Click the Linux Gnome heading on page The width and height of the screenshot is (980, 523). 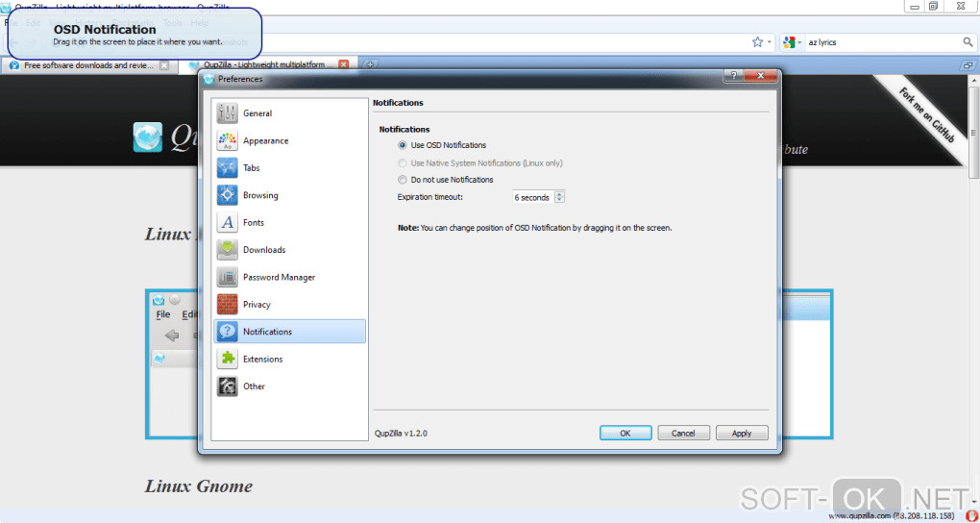[199, 486]
